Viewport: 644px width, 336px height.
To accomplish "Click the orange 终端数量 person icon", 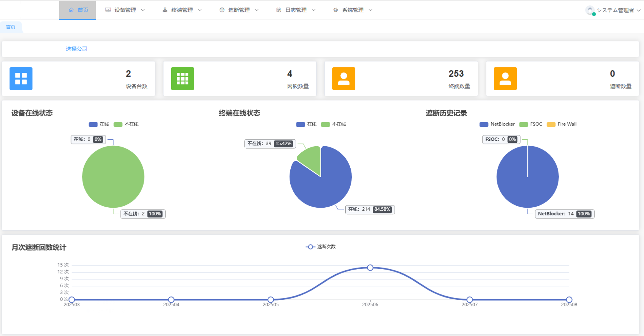I will click(x=343, y=78).
